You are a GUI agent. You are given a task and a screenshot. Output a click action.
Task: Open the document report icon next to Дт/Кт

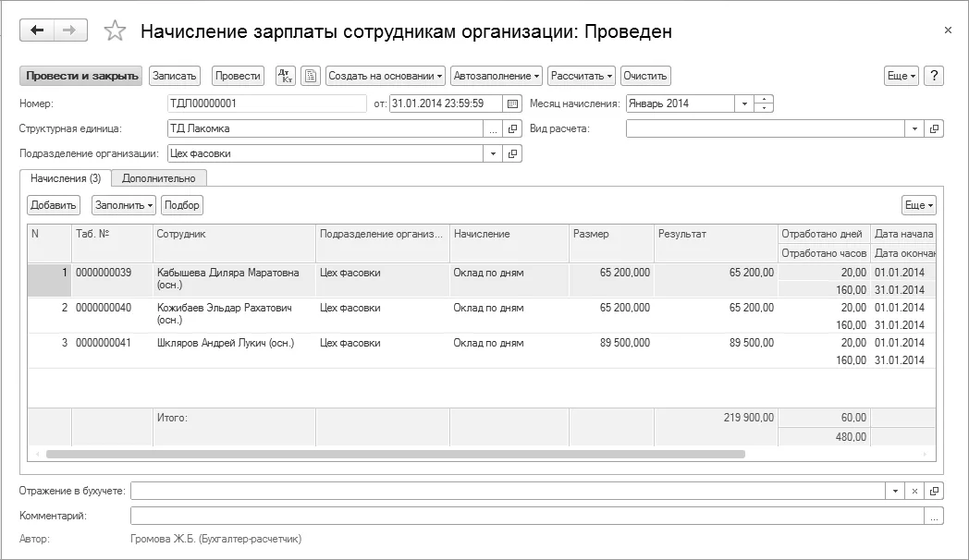tap(311, 76)
